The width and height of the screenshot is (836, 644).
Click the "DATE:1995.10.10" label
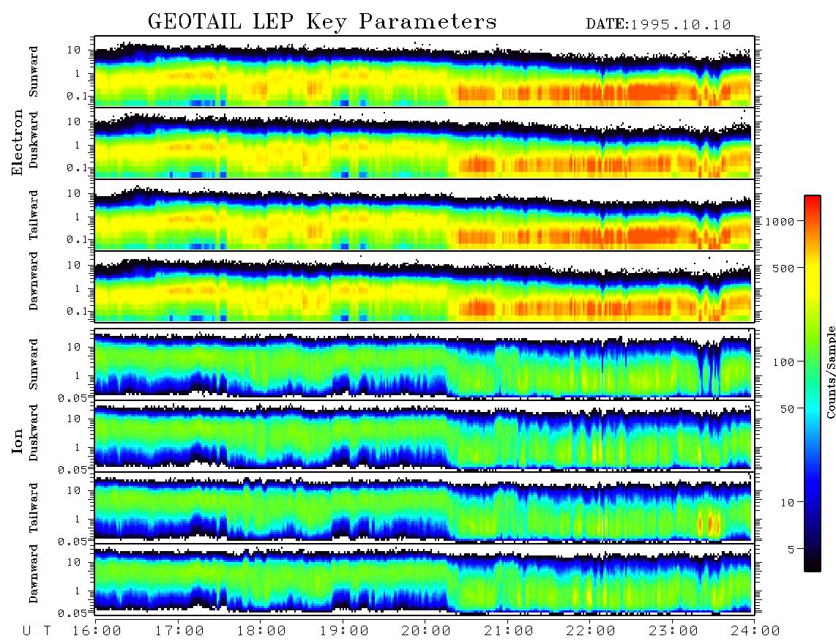click(x=658, y=25)
